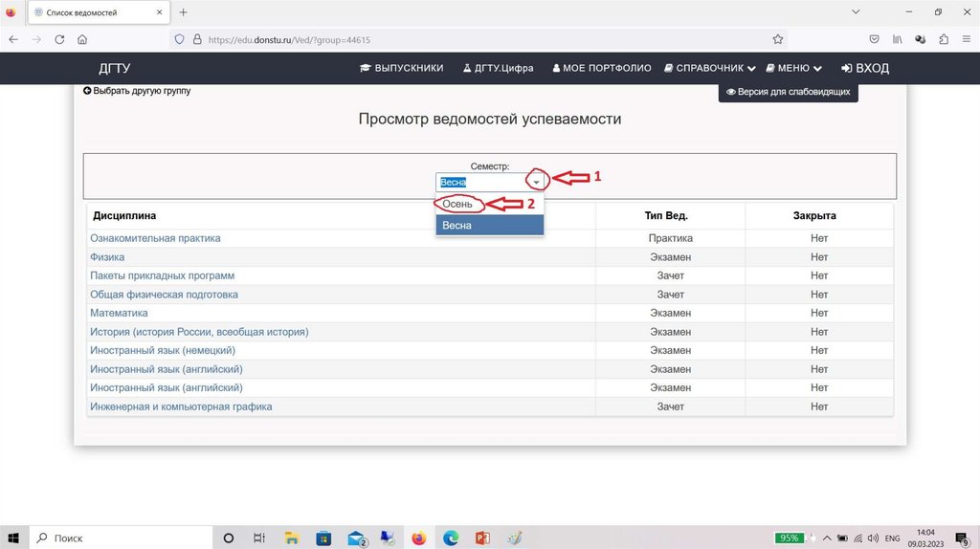Click the browser address bar
Image resolution: width=980 pixels, height=549 pixels.
point(479,40)
